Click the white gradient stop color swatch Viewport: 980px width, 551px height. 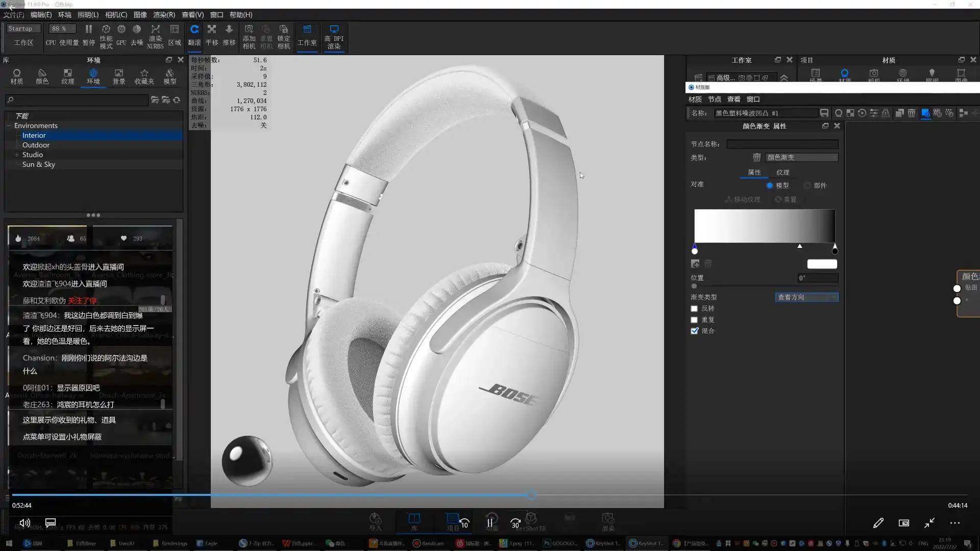click(x=822, y=264)
